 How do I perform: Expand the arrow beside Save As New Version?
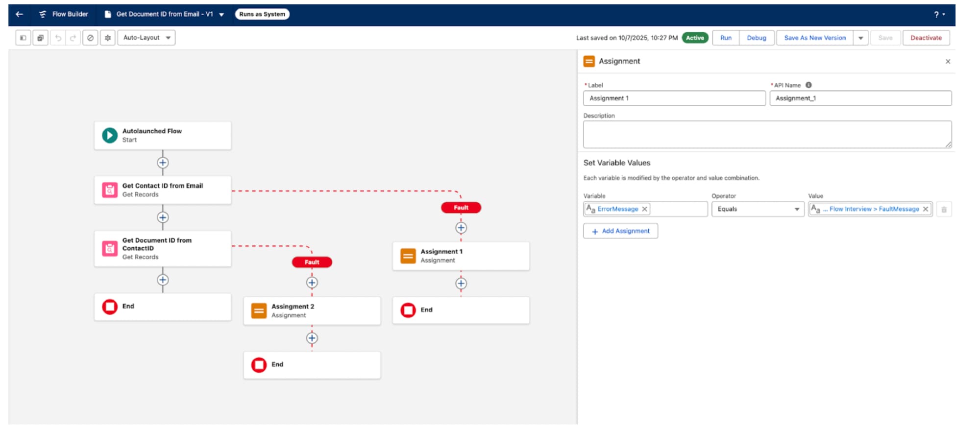[861, 38]
